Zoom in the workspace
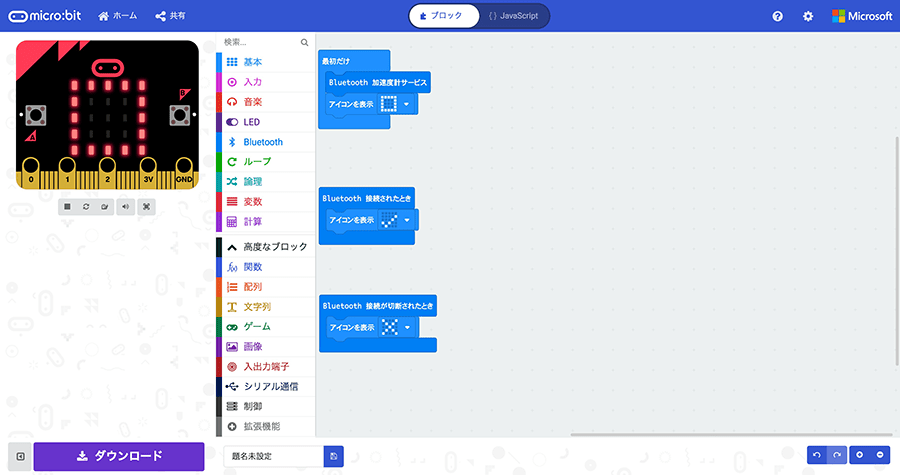 859,455
